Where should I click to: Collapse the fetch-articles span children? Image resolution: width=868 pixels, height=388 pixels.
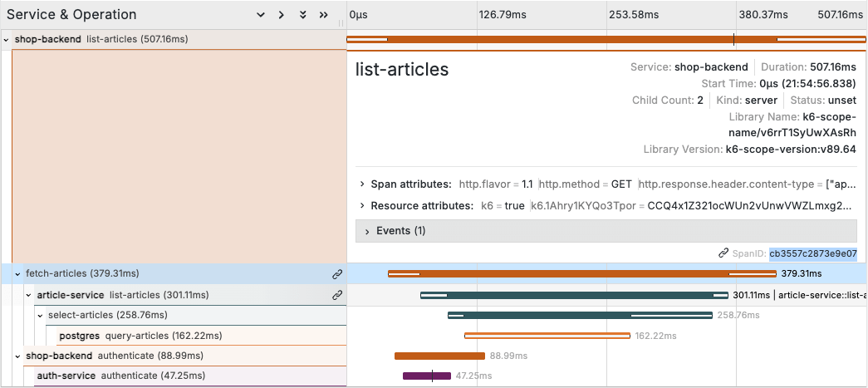click(17, 273)
